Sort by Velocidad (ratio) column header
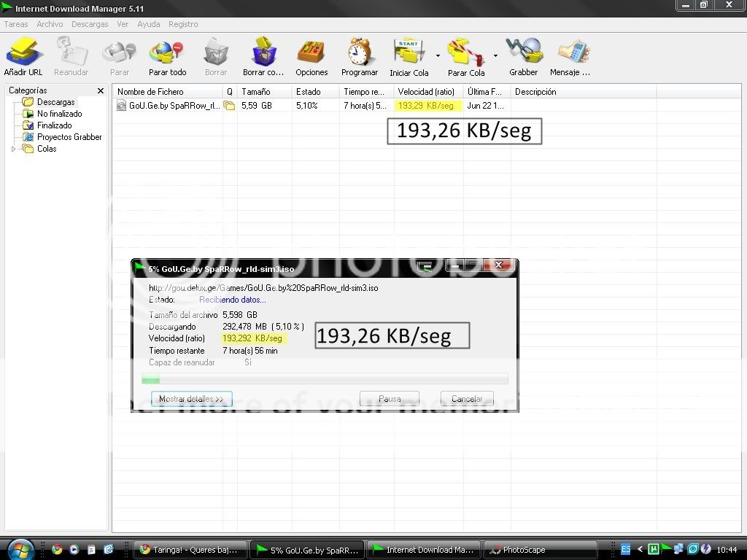 (x=429, y=91)
